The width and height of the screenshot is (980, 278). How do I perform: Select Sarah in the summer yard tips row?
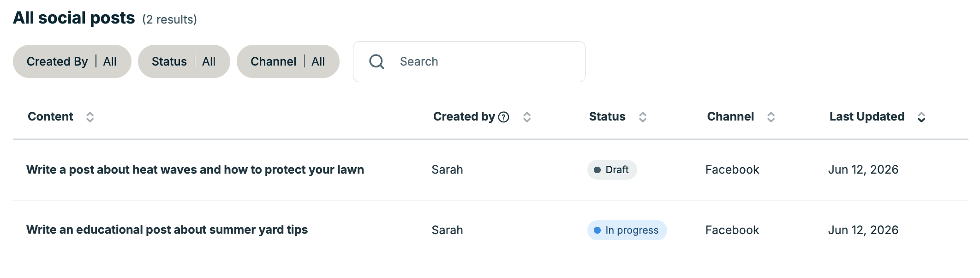[447, 230]
